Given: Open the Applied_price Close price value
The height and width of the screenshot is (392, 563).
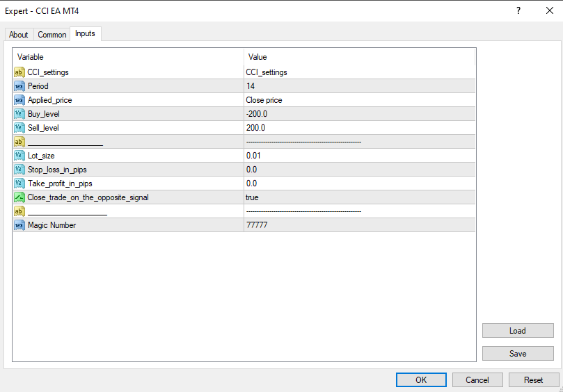Looking at the screenshot, I should (359, 100).
